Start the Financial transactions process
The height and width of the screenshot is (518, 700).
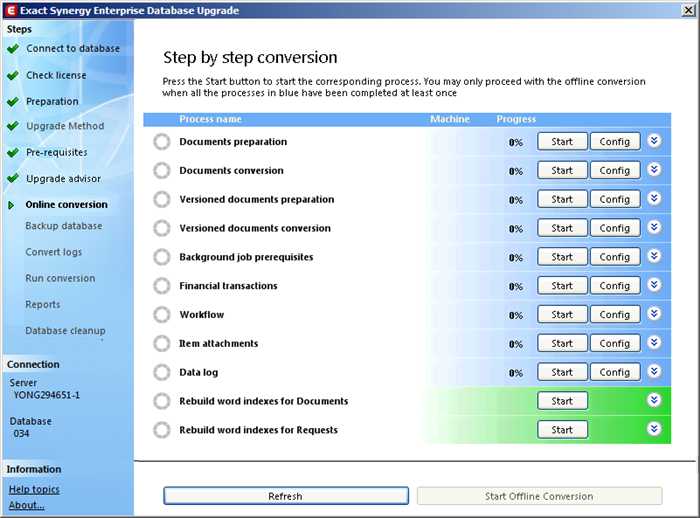point(562,286)
